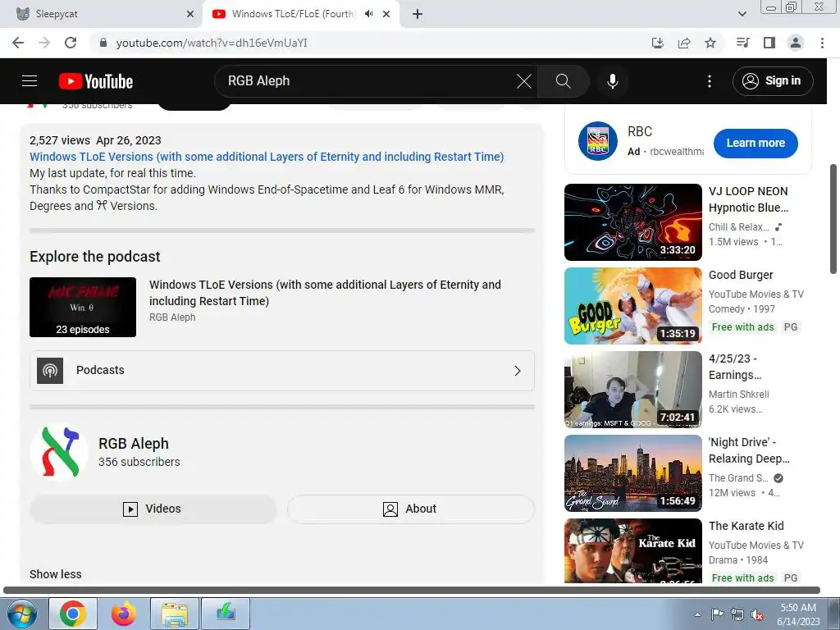840x630 pixels.
Task: Click the muted volume tray icon
Action: coord(757,615)
